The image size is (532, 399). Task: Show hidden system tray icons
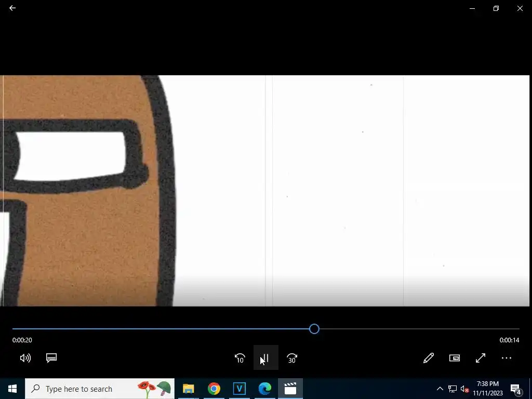click(440, 389)
